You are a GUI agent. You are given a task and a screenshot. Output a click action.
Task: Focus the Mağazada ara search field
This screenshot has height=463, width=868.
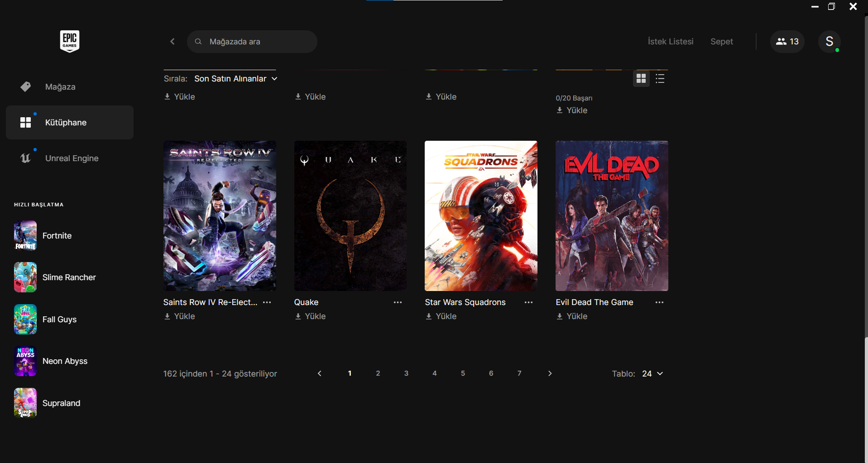point(252,42)
